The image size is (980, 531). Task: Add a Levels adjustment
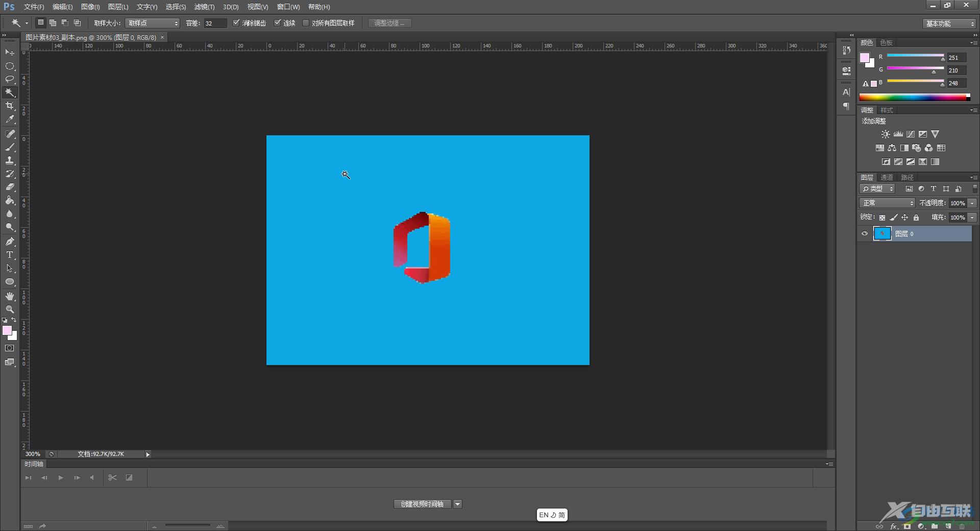point(898,134)
